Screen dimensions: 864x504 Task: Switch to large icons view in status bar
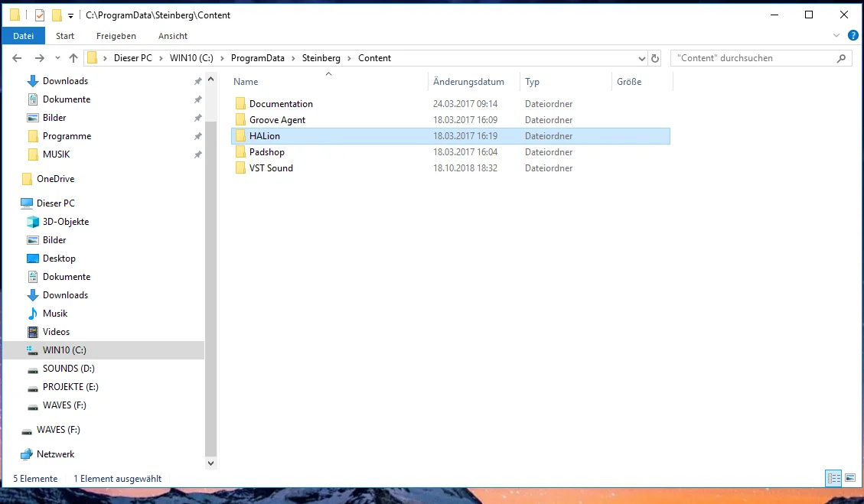(850, 478)
